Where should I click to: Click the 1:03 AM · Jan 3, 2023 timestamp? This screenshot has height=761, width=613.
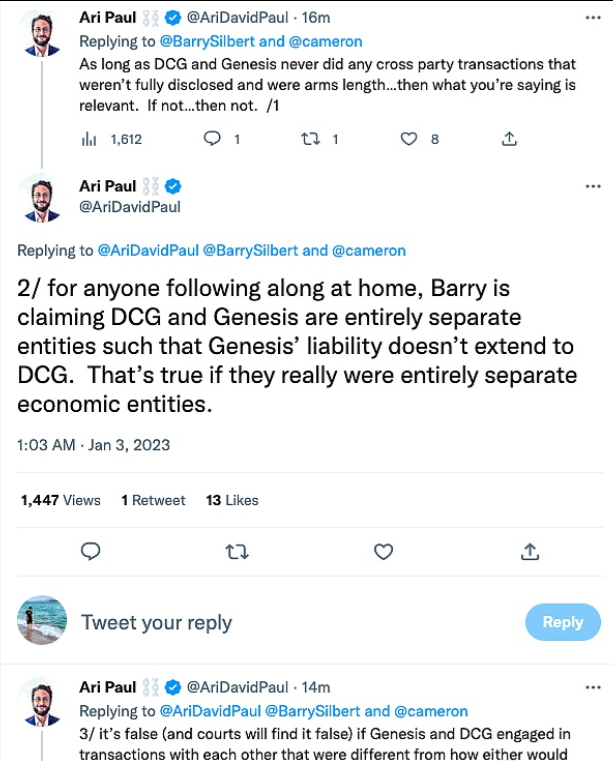93,444
